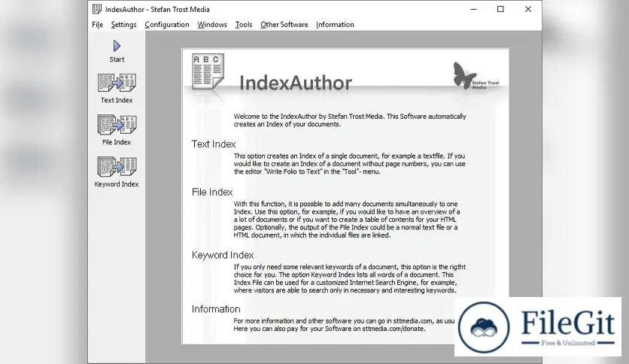The width and height of the screenshot is (629, 364).
Task: Open the File menu
Action: 98,25
